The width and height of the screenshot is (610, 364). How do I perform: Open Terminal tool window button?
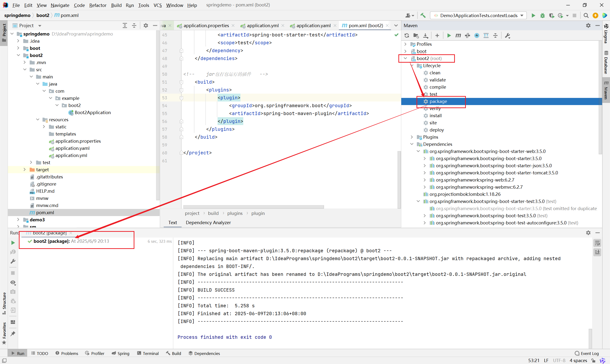tap(148, 353)
